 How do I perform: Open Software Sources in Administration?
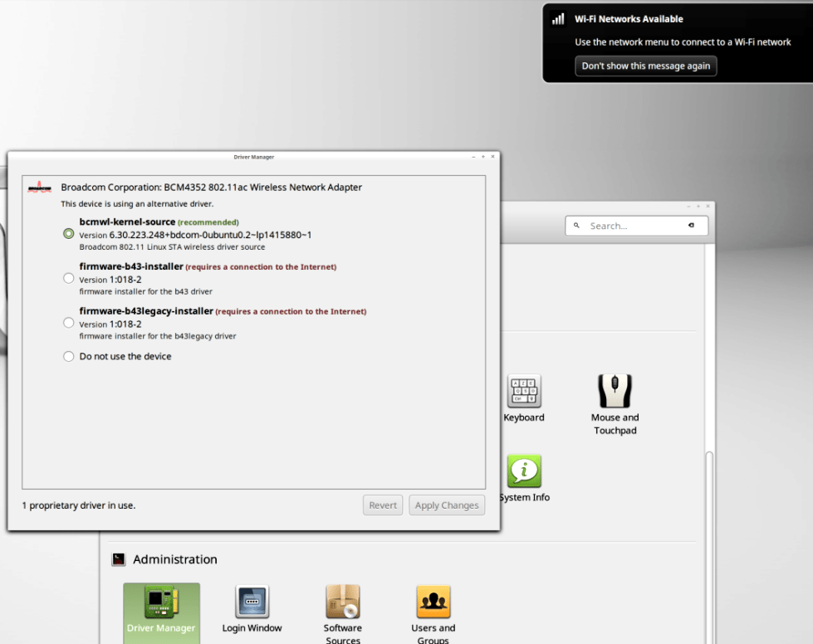pos(342,602)
